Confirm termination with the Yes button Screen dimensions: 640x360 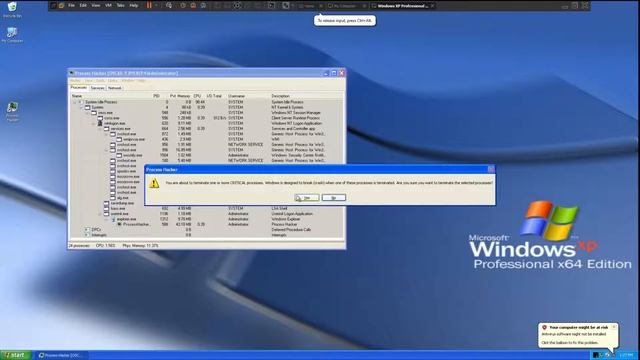coord(307,198)
